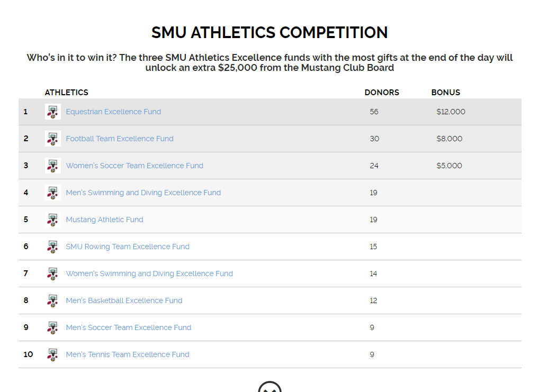Click the icon beside Men's Swimming and Diving fund
The image size is (557, 392).
[52, 193]
